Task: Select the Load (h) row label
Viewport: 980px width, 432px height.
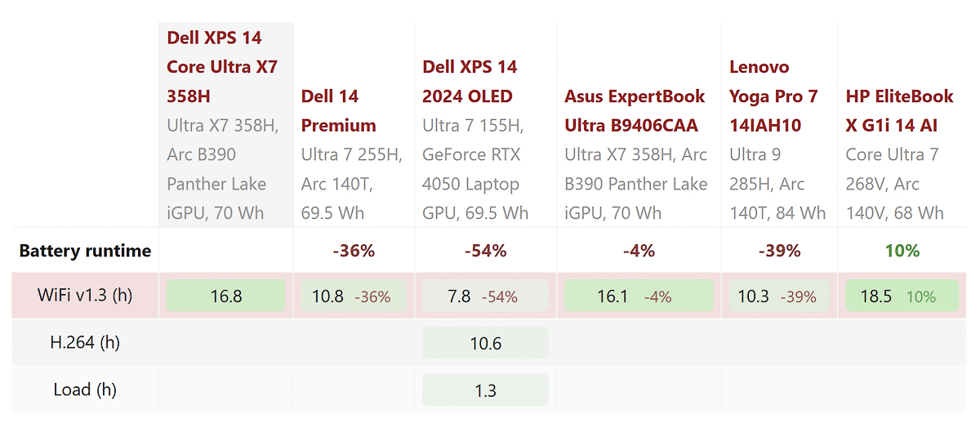Action: [85, 390]
